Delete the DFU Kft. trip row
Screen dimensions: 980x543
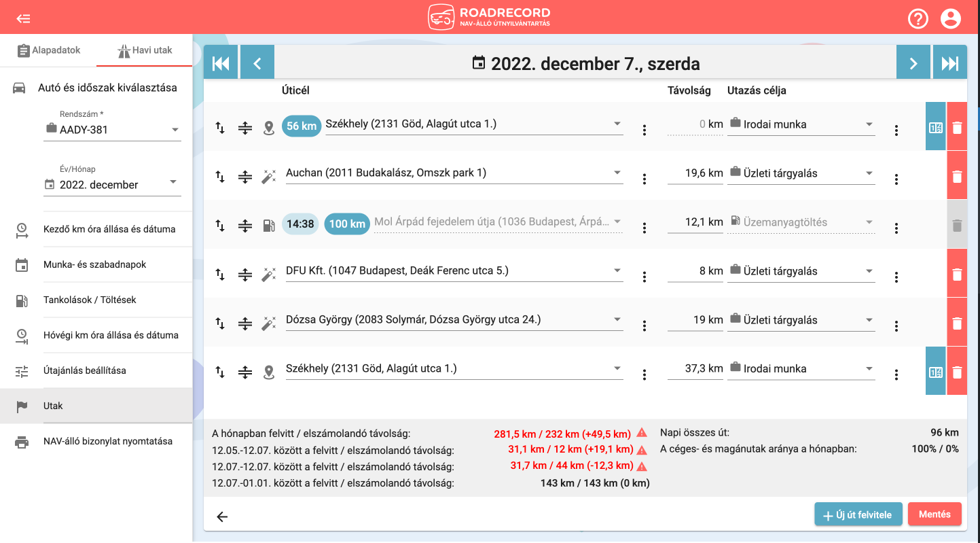[x=957, y=274]
